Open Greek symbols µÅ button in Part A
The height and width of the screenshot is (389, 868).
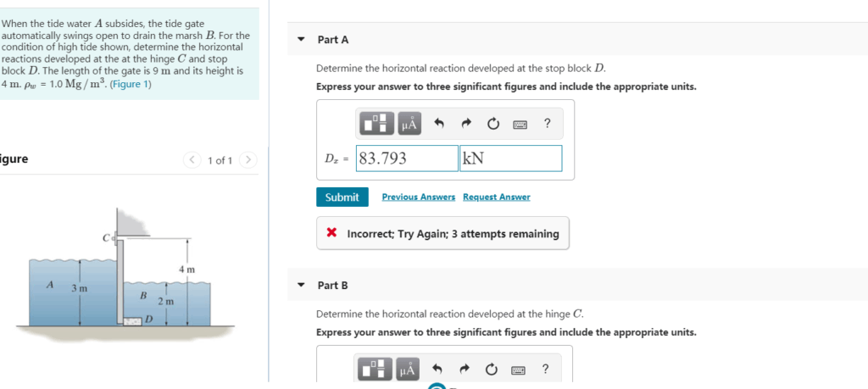click(x=409, y=124)
